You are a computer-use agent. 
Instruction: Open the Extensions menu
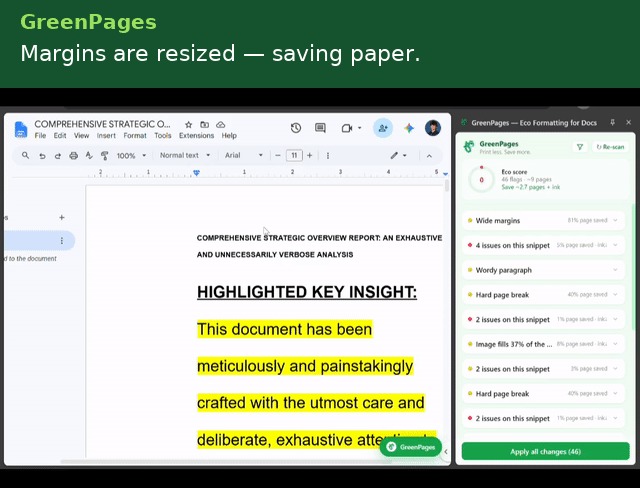196,135
